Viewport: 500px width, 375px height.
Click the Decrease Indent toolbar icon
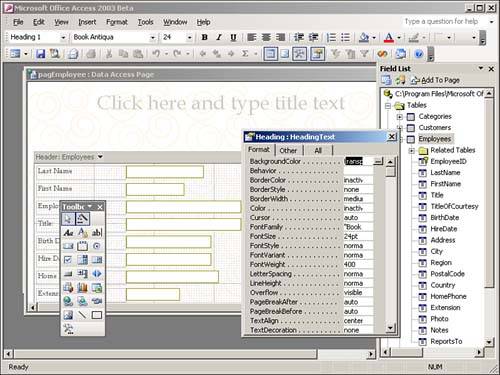coord(299,37)
